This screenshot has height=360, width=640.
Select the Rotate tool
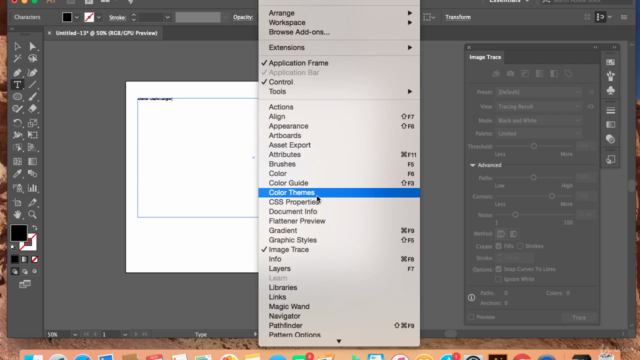17,123
